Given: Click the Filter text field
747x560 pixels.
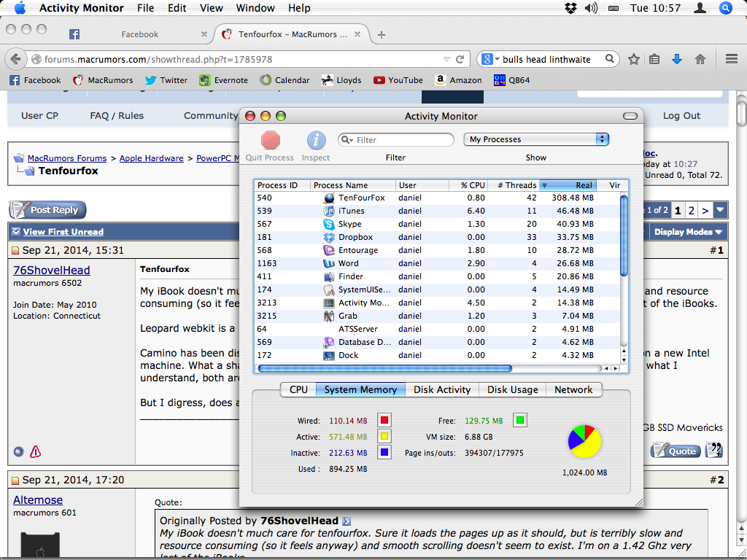Looking at the screenshot, I should coord(396,140).
